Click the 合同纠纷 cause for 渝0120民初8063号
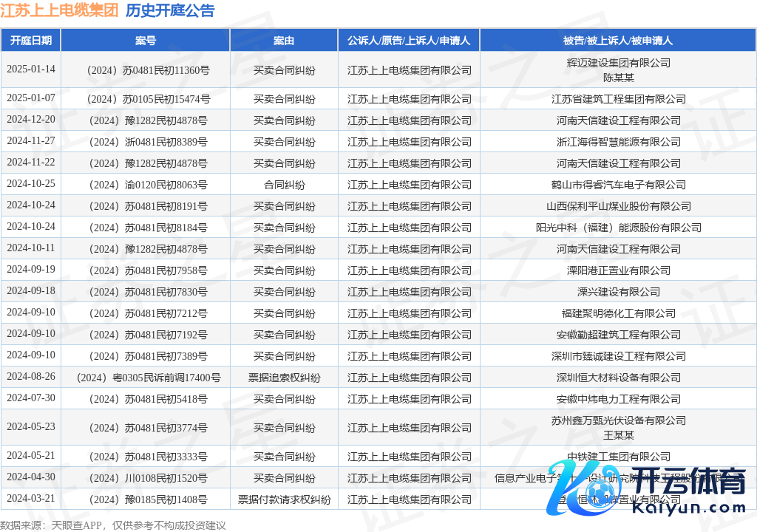Image resolution: width=757 pixels, height=532 pixels. pos(284,185)
